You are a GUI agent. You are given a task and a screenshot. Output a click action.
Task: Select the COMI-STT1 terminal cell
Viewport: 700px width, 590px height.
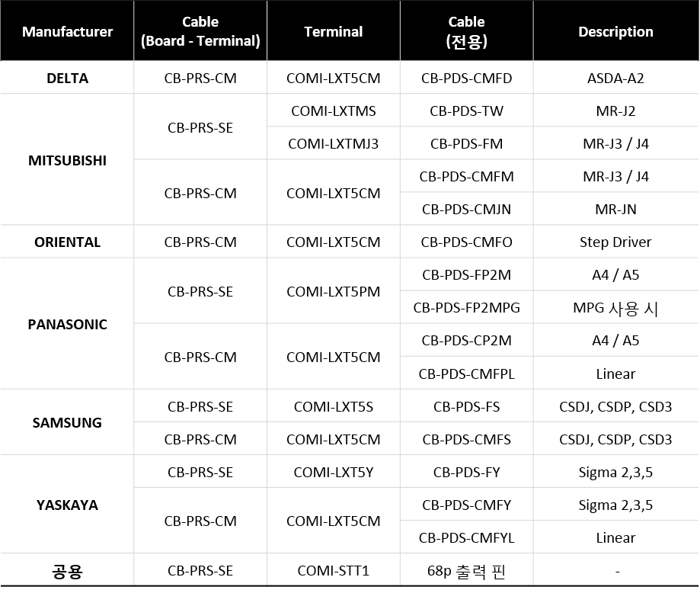333,571
